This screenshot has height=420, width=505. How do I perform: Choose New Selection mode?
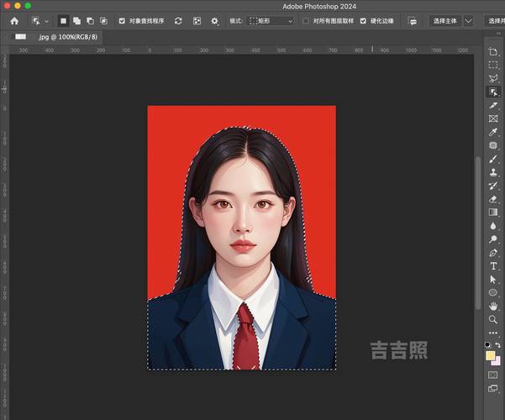(63, 21)
